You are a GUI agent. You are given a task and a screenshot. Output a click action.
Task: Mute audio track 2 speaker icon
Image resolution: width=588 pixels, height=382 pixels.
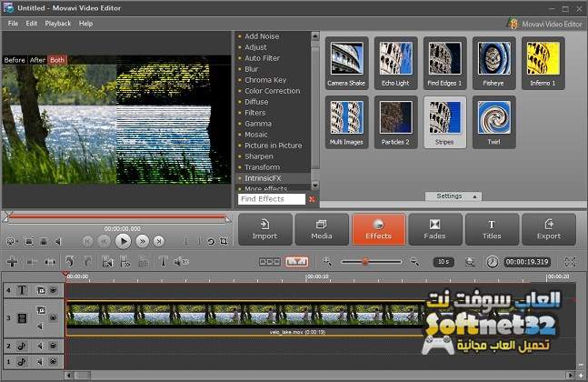pyautogui.click(x=40, y=346)
